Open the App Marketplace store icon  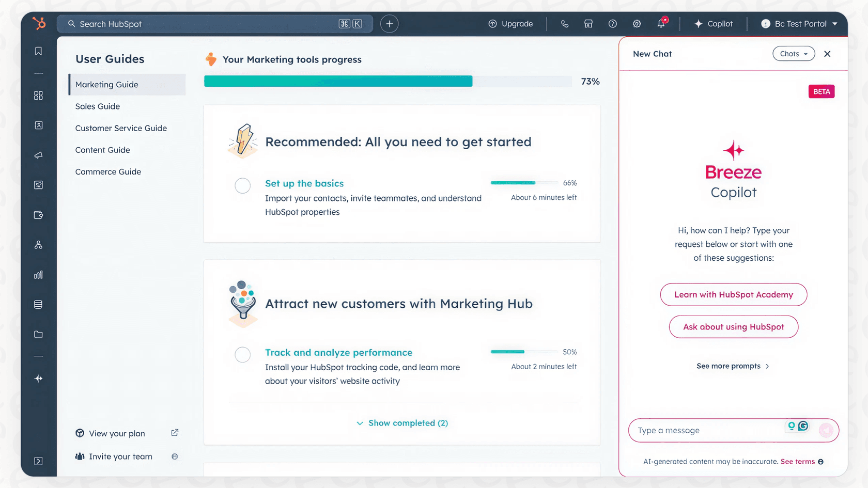588,24
